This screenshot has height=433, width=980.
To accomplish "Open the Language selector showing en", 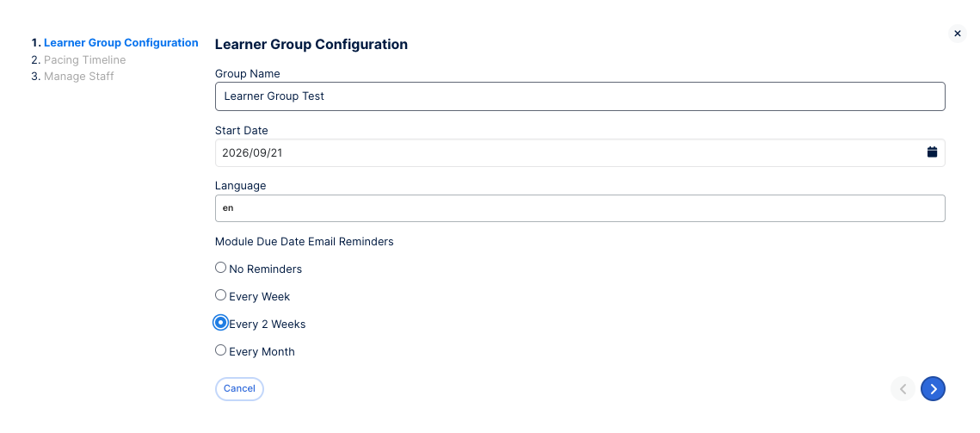I will pyautogui.click(x=580, y=207).
